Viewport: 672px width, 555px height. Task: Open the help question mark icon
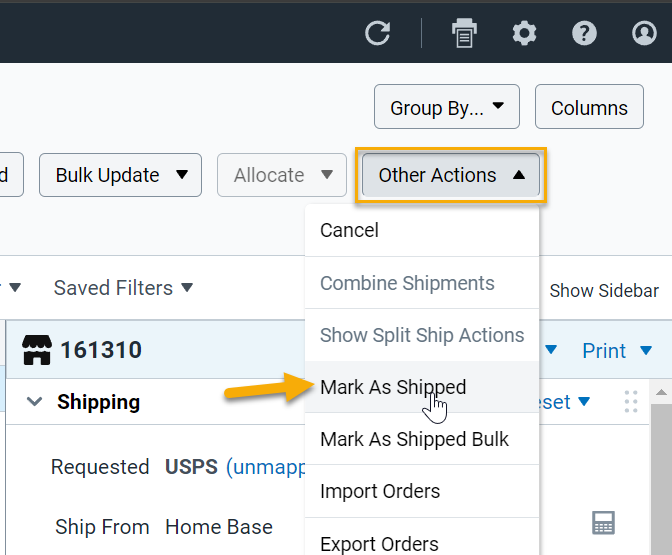pos(584,33)
